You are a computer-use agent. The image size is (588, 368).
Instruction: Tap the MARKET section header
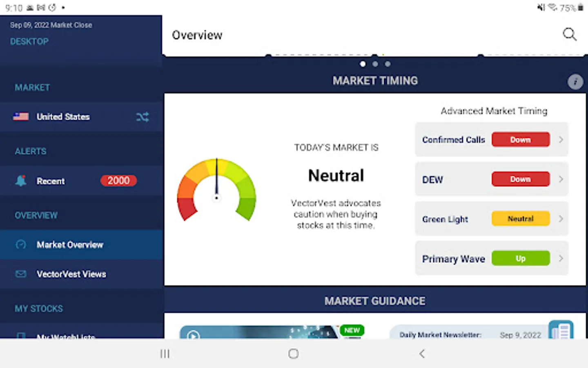coord(32,88)
